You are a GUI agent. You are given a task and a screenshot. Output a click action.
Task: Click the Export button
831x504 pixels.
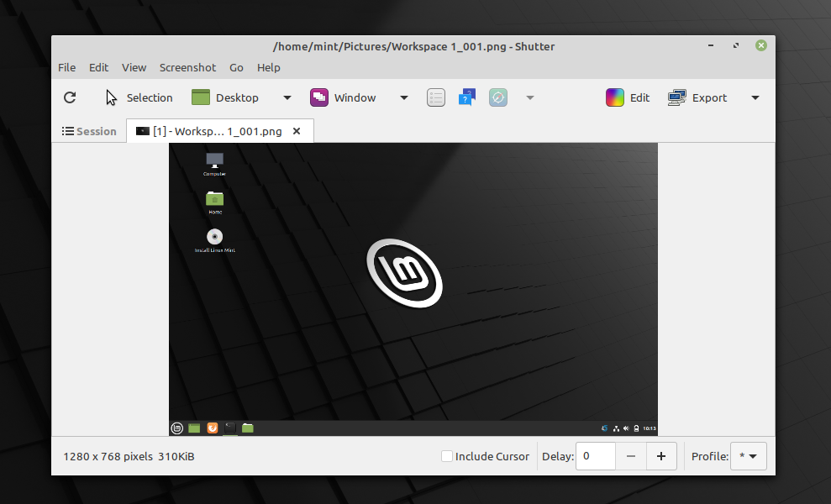click(x=697, y=97)
